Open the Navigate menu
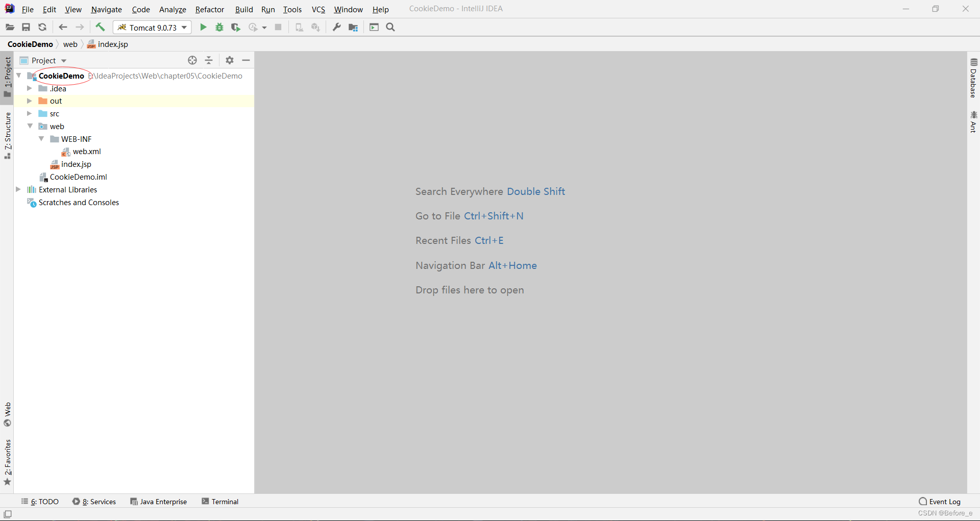 tap(106, 9)
